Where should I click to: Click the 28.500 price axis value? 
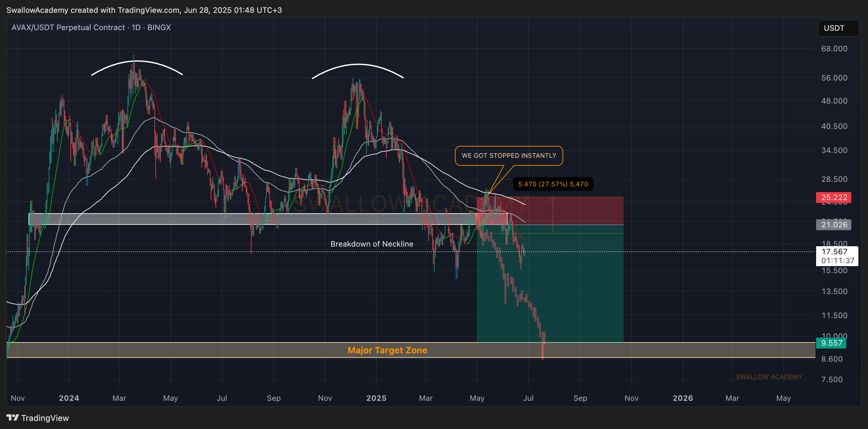pos(834,179)
